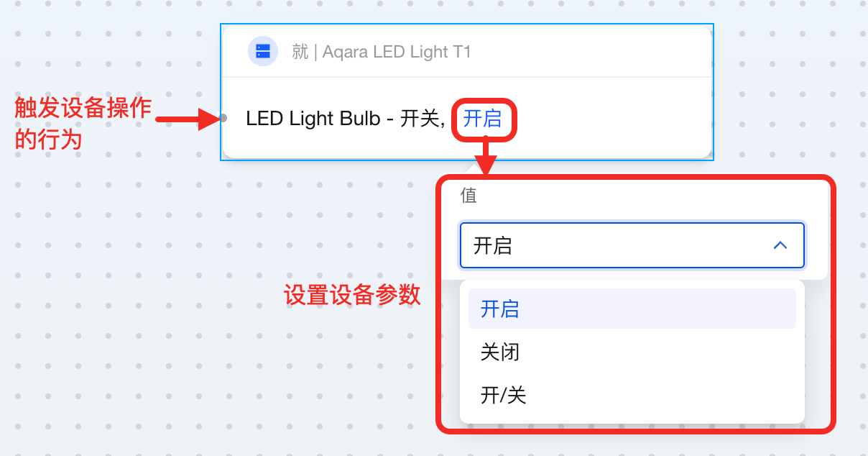
Task: Open the 值 combo box showing 开启
Action: point(618,245)
